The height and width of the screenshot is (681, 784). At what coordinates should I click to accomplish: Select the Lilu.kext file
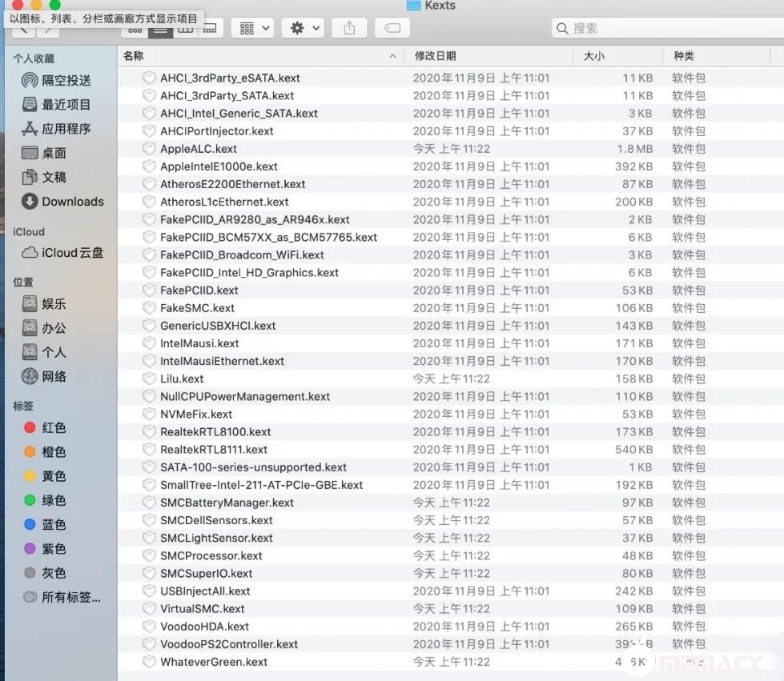(x=182, y=379)
